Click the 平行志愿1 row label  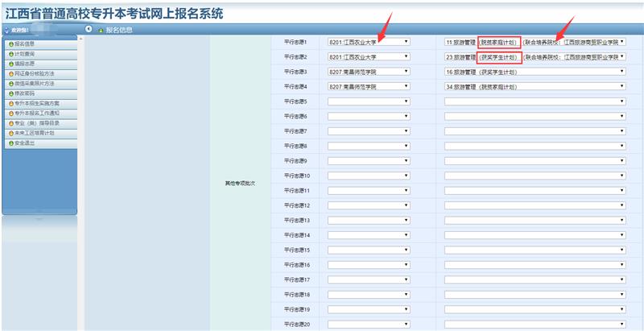295,42
